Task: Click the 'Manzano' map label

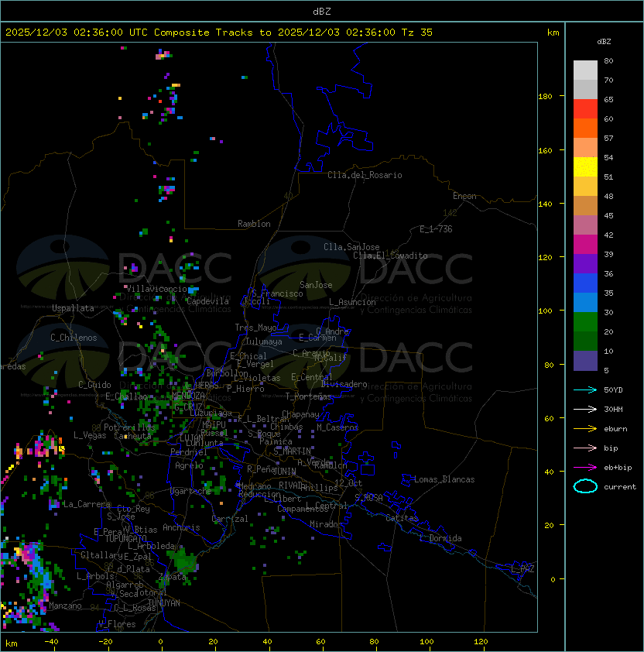Action: point(65,606)
